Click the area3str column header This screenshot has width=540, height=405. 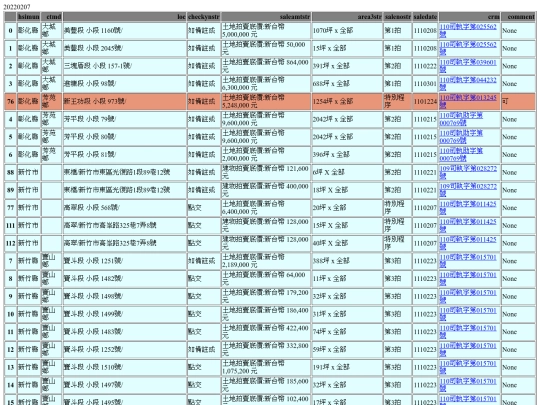pyautogui.click(x=347, y=17)
